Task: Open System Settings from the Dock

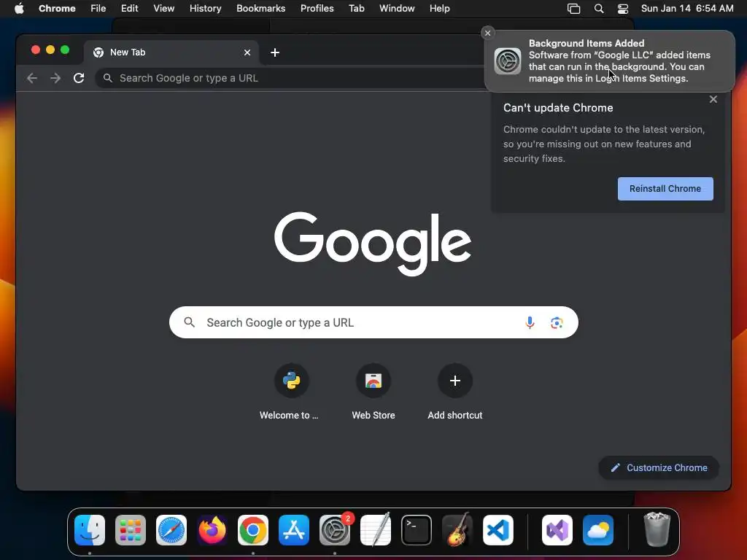Action: pyautogui.click(x=335, y=530)
